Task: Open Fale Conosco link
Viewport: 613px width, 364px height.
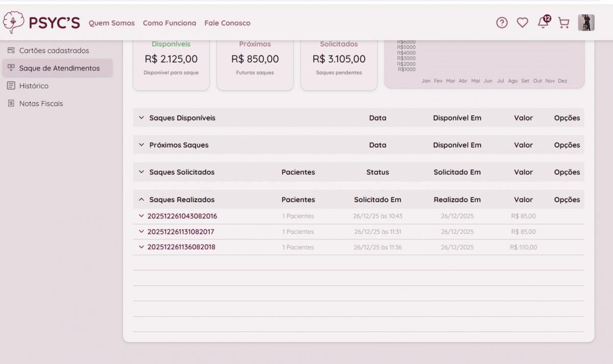Action: (x=227, y=23)
